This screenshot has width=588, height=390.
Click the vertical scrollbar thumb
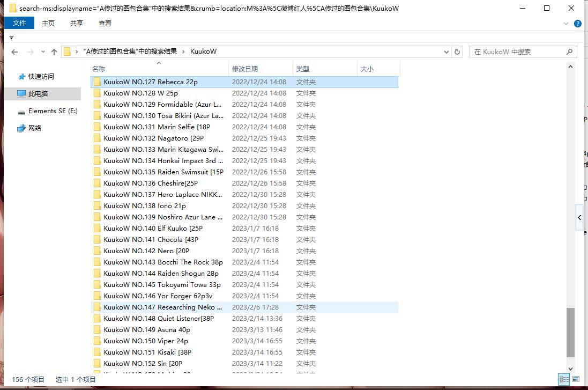[570, 332]
